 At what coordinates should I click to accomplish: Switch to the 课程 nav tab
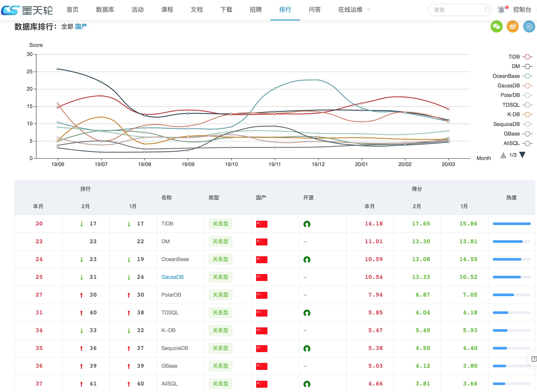click(167, 10)
